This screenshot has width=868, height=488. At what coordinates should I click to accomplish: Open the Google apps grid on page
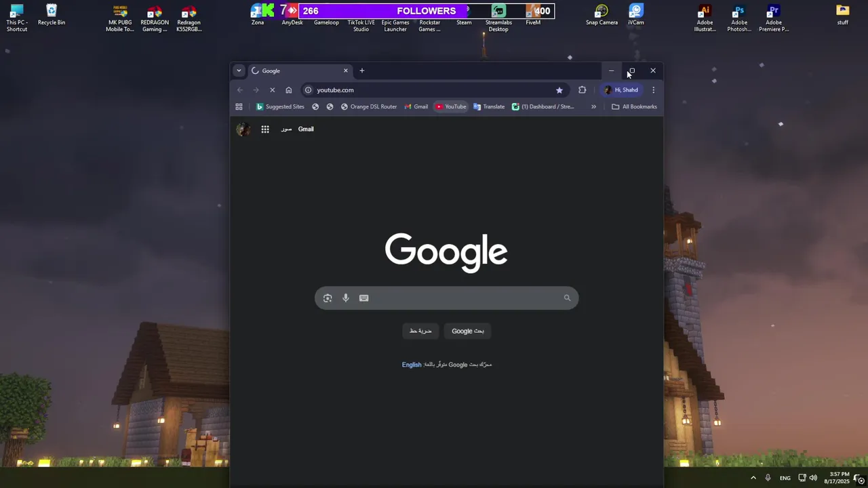pos(265,129)
